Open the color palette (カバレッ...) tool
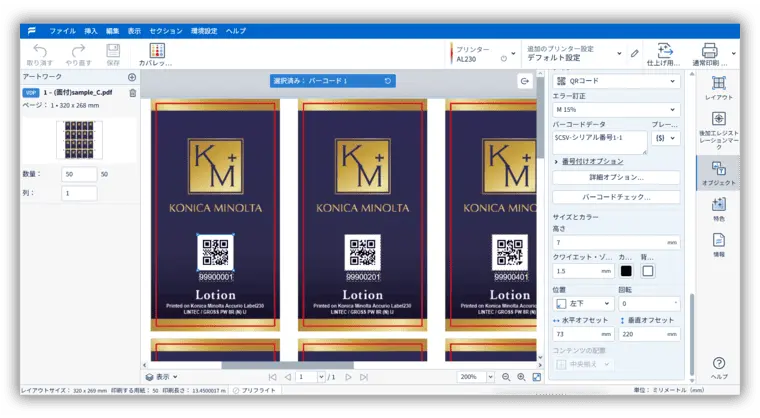This screenshot has height=418, width=760. 157,50
